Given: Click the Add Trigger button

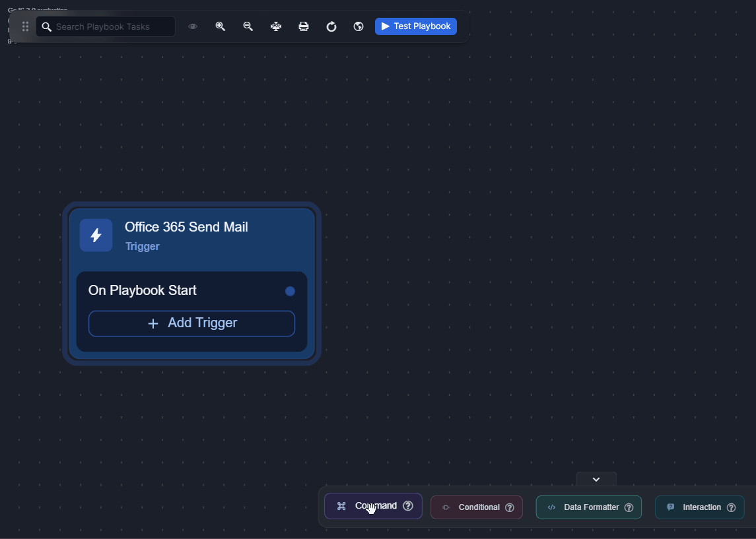Looking at the screenshot, I should [191, 323].
